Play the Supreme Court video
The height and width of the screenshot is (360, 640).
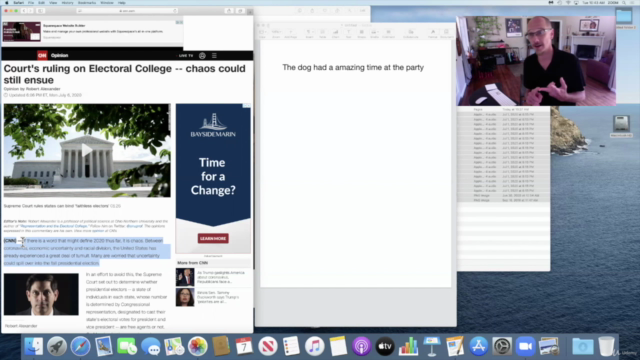click(x=87, y=150)
